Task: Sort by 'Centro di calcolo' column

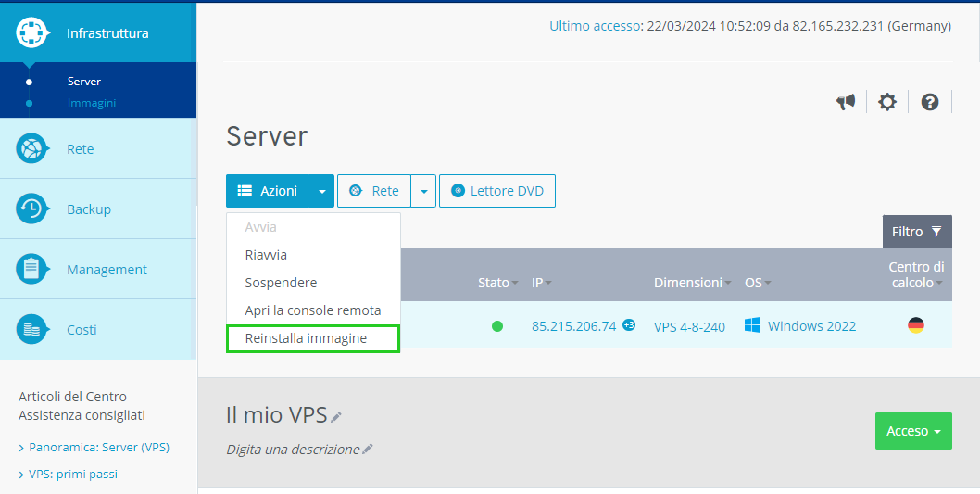Action: pos(916,274)
